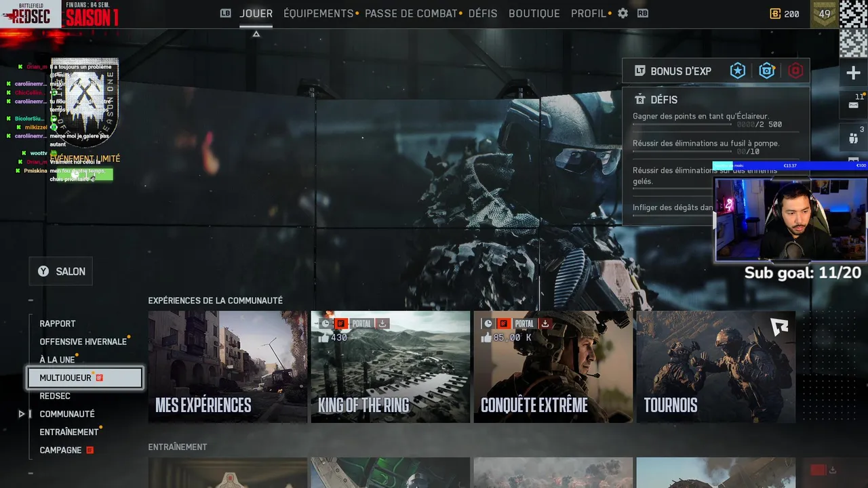Click the Y button icon beside Salon

coord(43,271)
